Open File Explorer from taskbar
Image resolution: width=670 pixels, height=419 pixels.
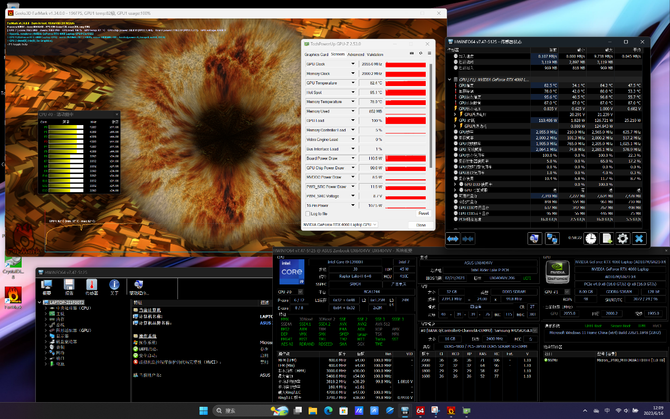(313, 410)
